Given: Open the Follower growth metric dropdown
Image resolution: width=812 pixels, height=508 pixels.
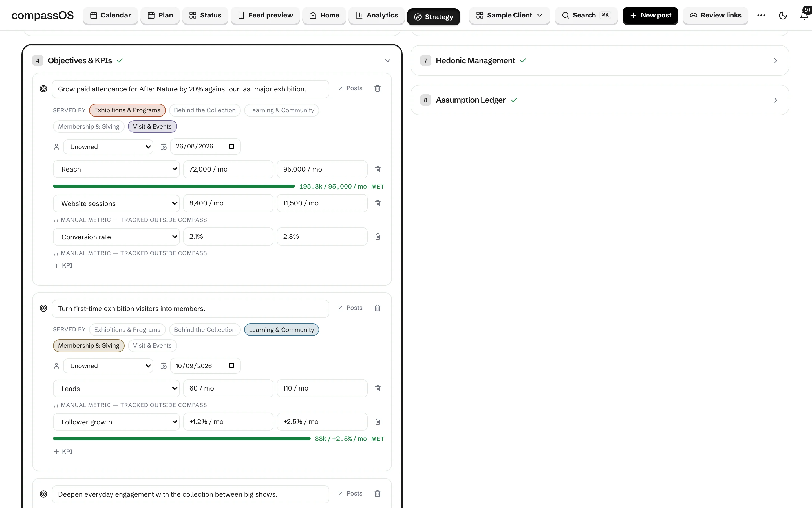Looking at the screenshot, I should 116,422.
